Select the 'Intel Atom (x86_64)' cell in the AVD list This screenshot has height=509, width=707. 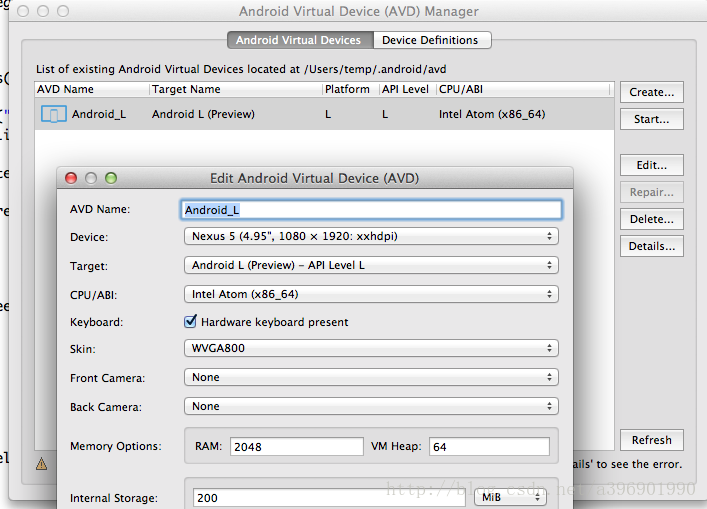pos(492,114)
